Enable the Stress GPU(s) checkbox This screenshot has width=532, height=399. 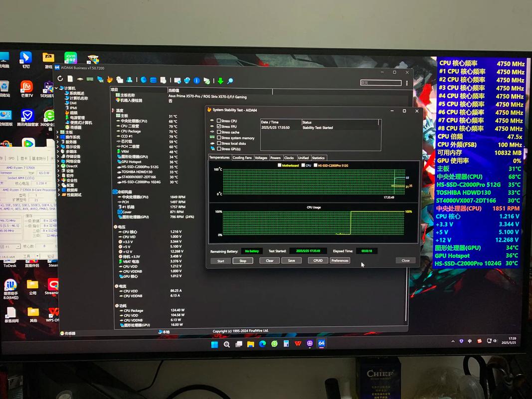pos(219,149)
